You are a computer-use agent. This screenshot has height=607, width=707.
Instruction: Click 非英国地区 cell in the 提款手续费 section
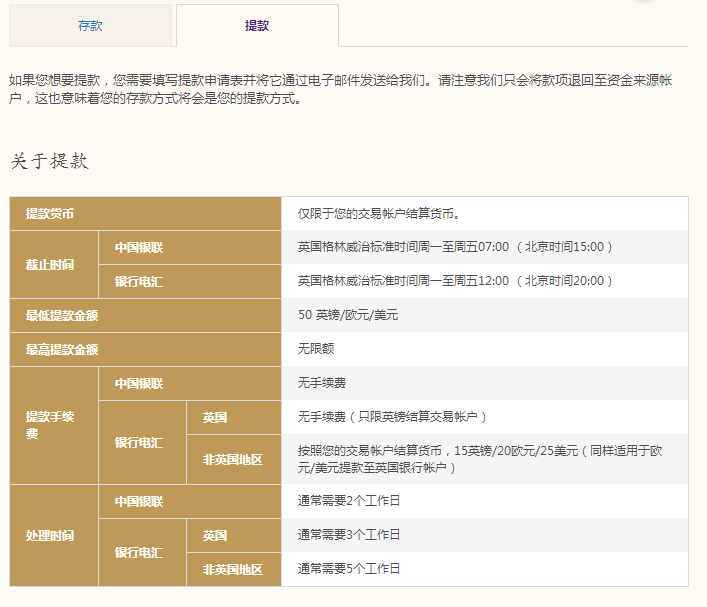(x=233, y=459)
